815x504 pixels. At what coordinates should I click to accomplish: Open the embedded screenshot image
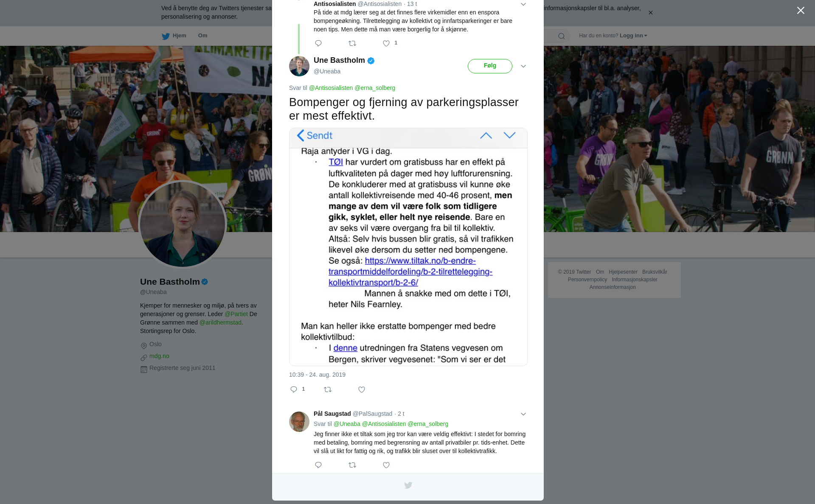coord(408,246)
